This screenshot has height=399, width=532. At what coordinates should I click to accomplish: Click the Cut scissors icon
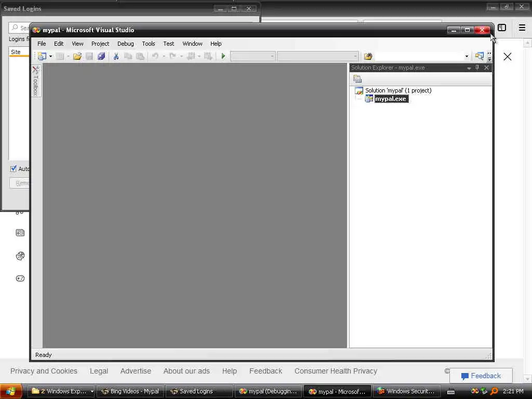click(x=116, y=56)
